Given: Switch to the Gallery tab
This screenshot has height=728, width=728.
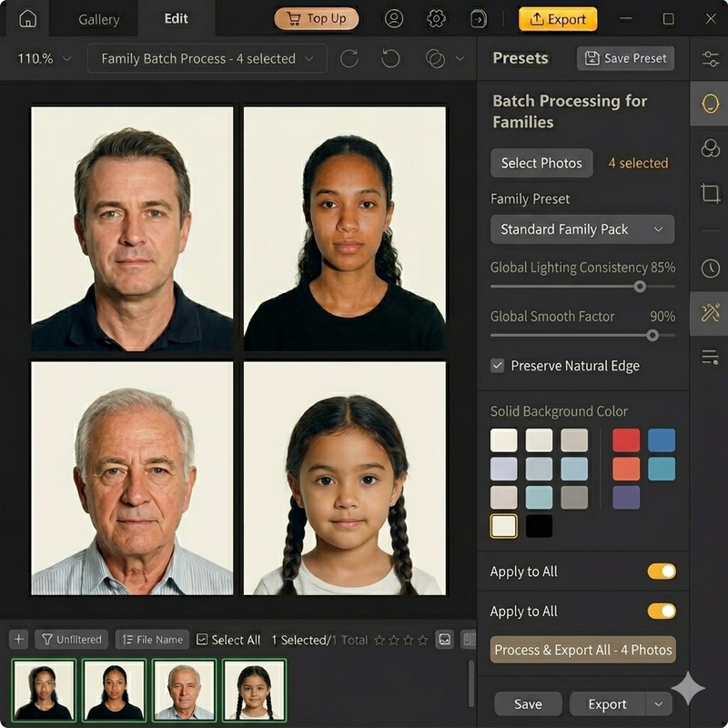Looking at the screenshot, I should click(98, 19).
